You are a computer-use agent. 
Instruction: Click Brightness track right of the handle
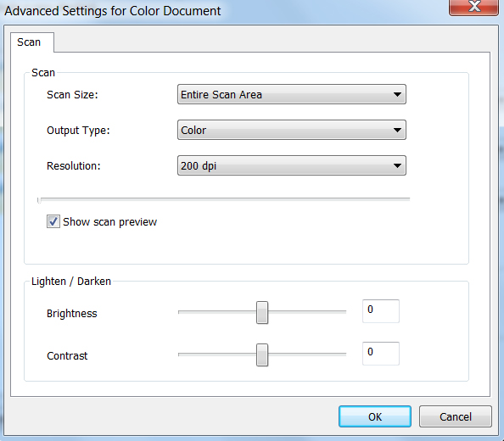point(307,311)
